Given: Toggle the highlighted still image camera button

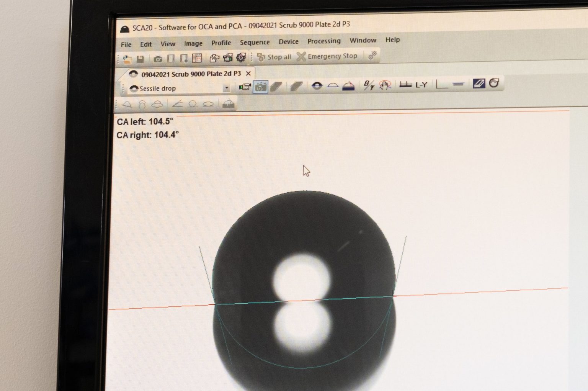Looking at the screenshot, I should pyautogui.click(x=260, y=87).
